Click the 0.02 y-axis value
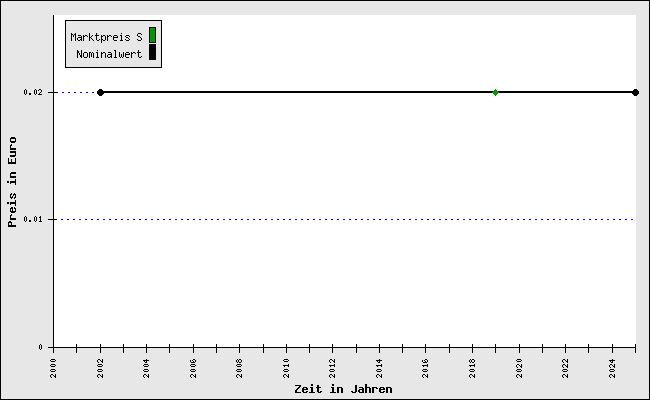 33,92
